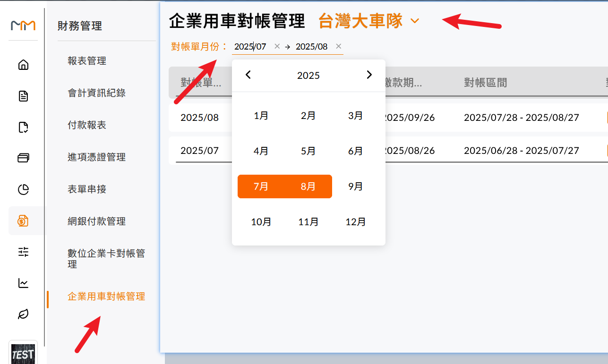
Task: Open the approved document icon in sidebar
Action: pyautogui.click(x=23, y=127)
